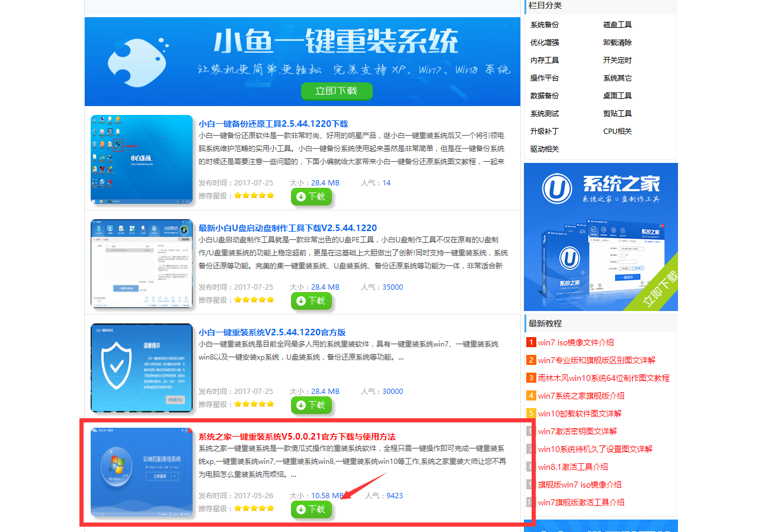Select 磁盘工具 category in sidebar

[617, 25]
